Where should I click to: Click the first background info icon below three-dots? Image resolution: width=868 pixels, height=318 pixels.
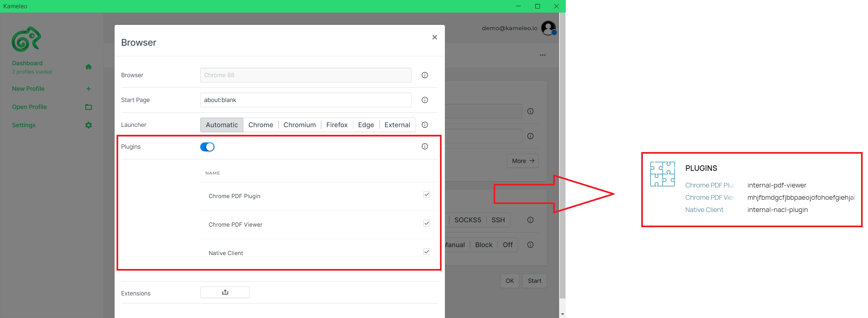click(x=530, y=111)
